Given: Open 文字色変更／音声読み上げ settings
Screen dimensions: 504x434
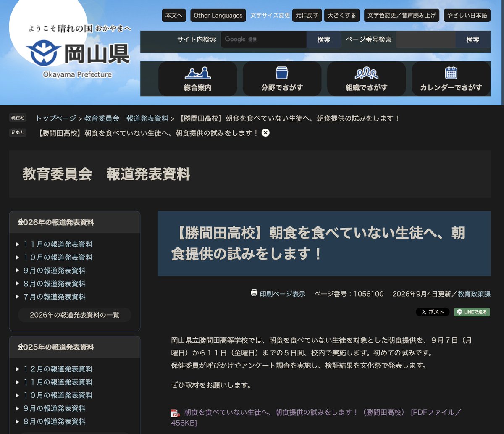Looking at the screenshot, I should (402, 16).
